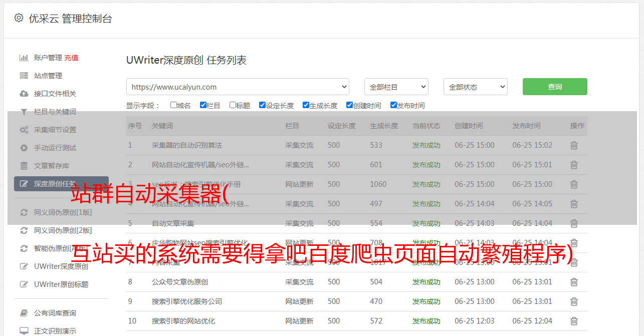Select 深度原创任务 in the sidebar

click(x=61, y=184)
